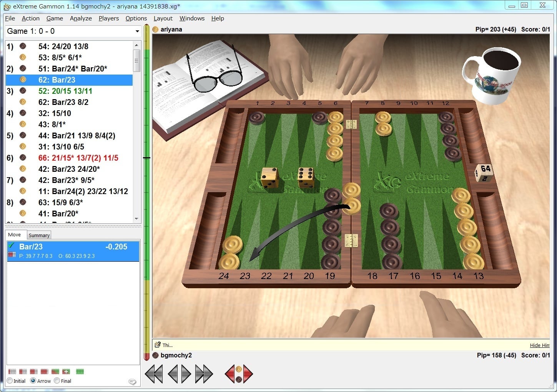This screenshot has width=557, height=392.
Task: Open the Game menu
Action: [55, 18]
